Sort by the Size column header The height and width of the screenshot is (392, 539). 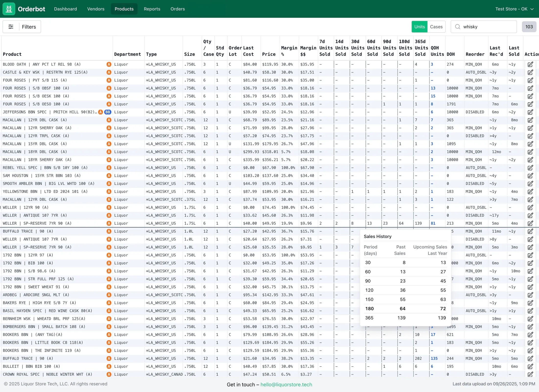pyautogui.click(x=189, y=54)
